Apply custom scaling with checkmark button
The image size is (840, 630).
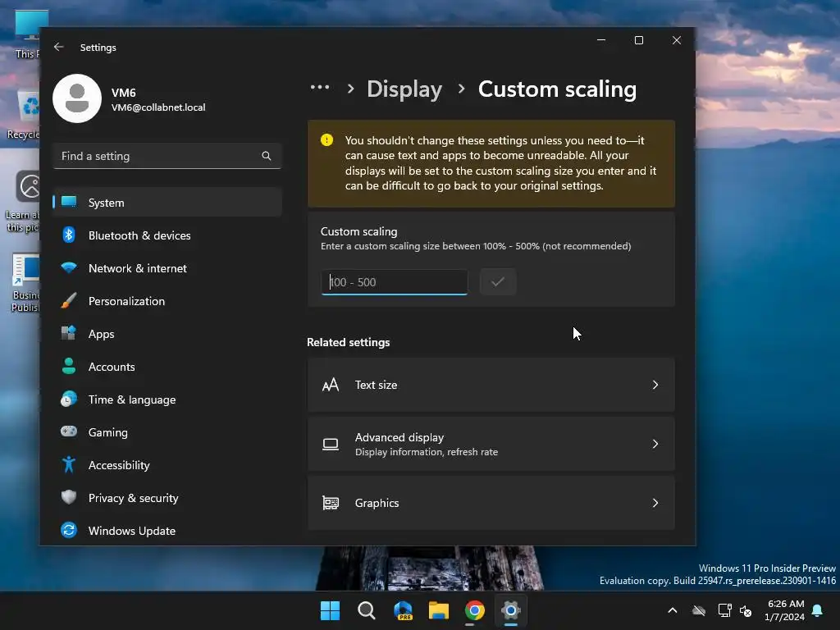point(498,282)
